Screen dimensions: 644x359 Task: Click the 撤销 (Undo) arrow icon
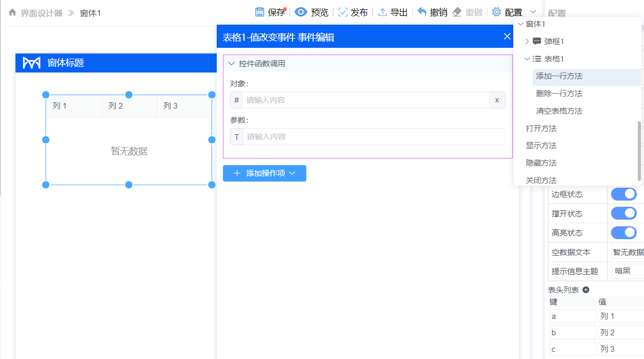421,11
